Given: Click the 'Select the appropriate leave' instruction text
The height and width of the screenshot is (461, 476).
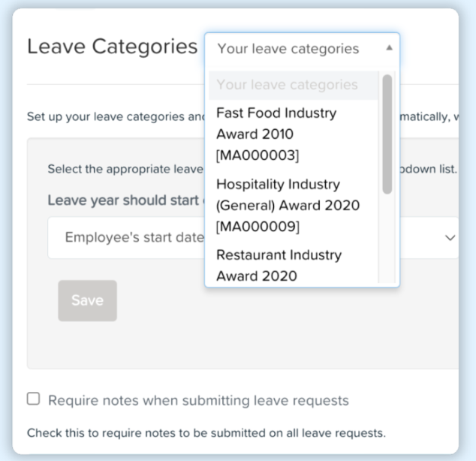Looking at the screenshot, I should point(125,169).
